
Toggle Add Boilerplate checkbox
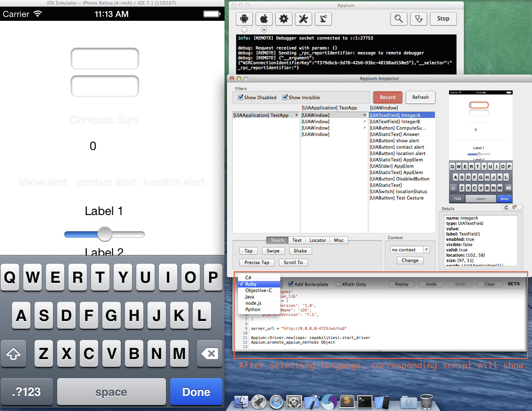point(291,284)
